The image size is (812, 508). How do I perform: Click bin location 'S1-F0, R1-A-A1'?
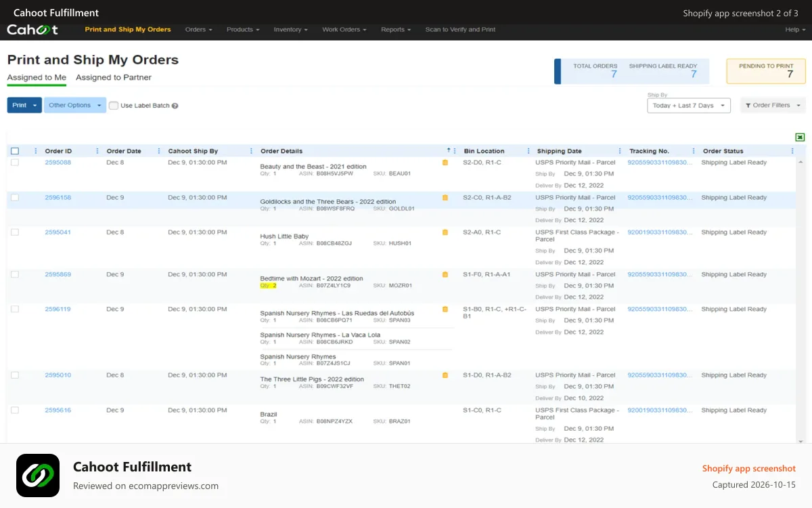[x=487, y=274]
